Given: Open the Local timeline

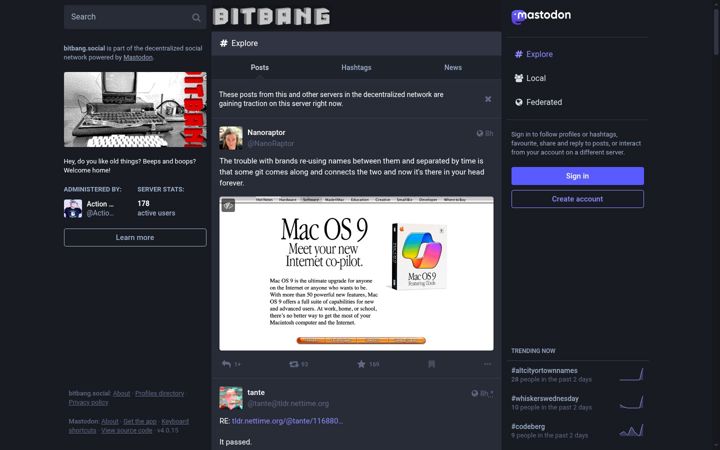Looking at the screenshot, I should 530,78.
